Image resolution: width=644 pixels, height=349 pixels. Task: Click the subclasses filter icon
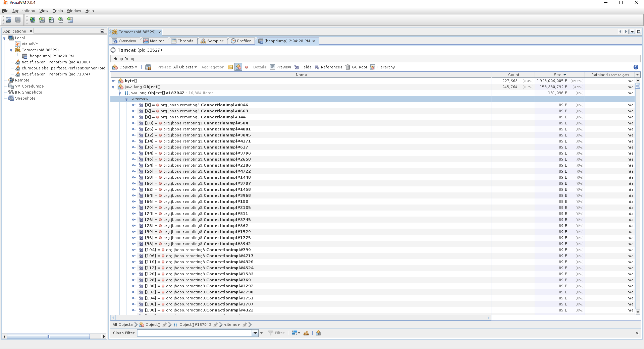pos(319,333)
